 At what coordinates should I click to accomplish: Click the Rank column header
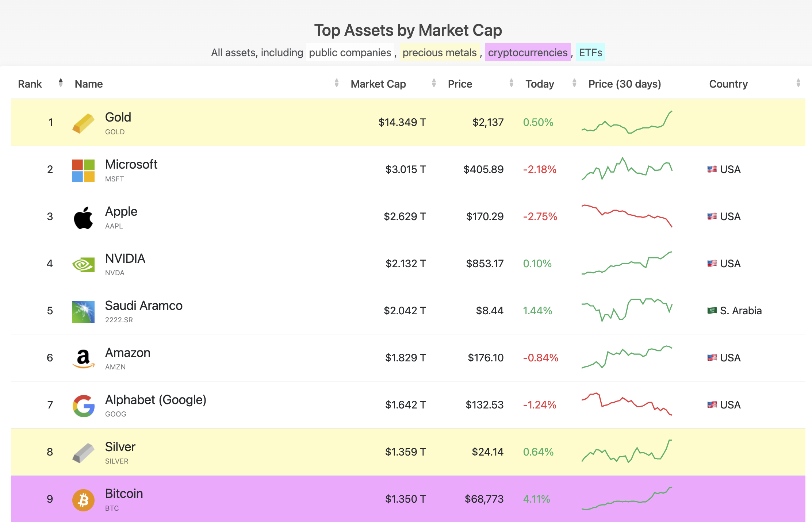pyautogui.click(x=30, y=84)
